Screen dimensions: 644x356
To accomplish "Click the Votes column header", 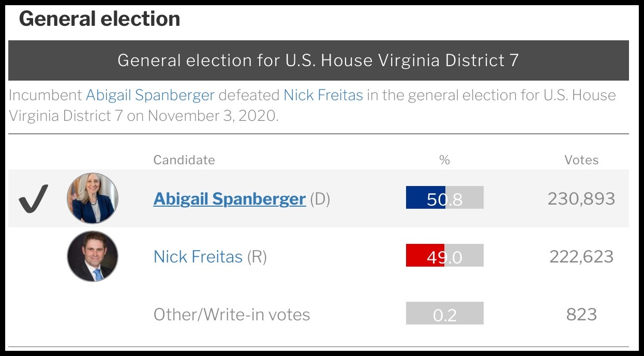I will pos(581,160).
